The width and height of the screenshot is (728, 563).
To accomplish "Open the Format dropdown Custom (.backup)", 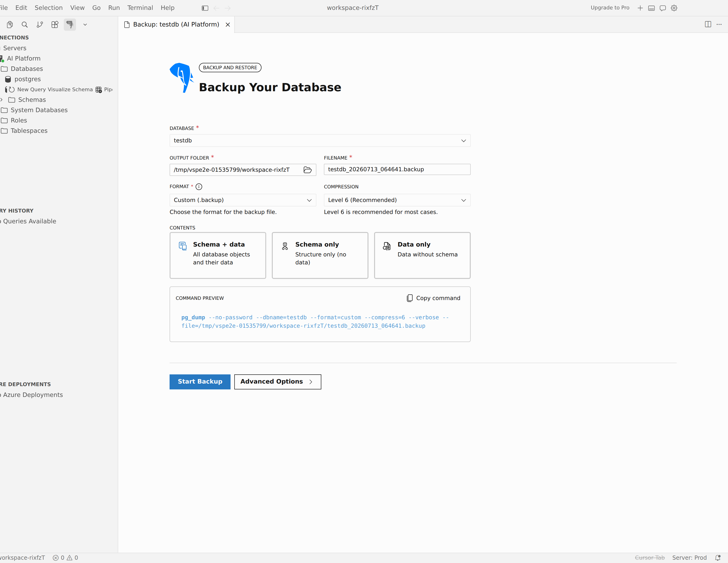I will [243, 200].
